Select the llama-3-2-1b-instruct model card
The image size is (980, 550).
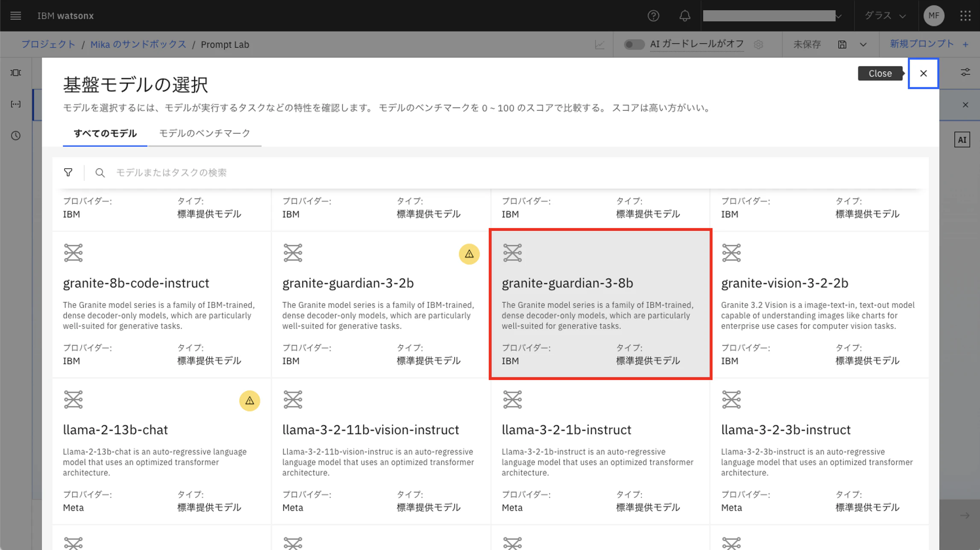(x=600, y=452)
